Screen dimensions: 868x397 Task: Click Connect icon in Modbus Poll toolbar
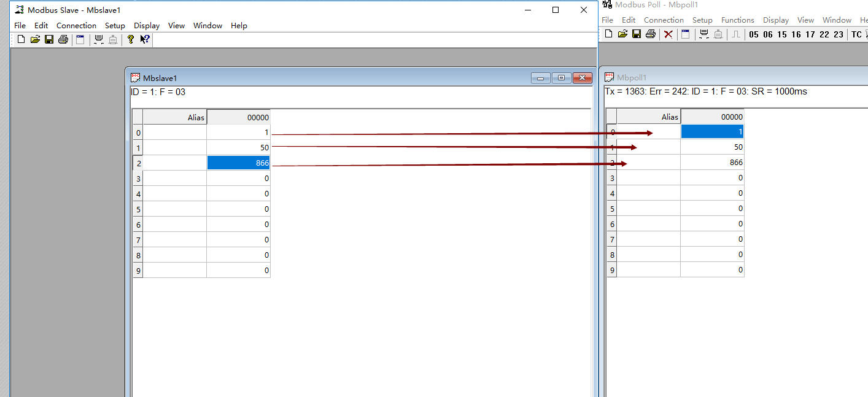click(x=703, y=34)
